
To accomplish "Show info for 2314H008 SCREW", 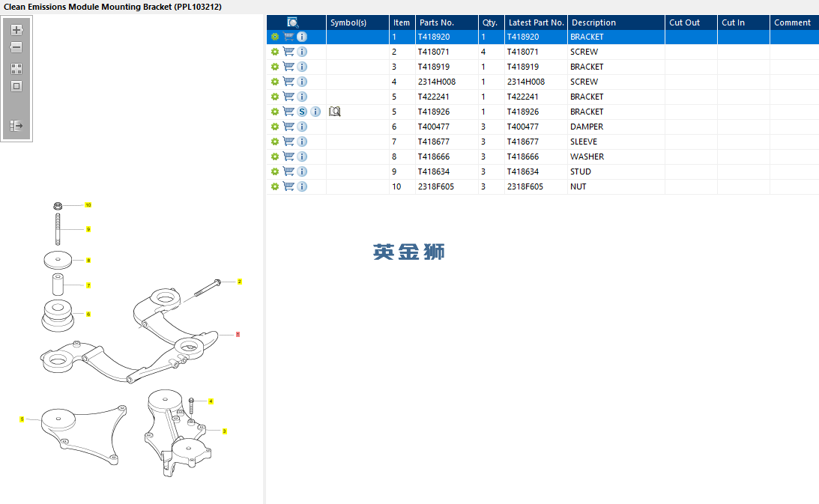I will (x=302, y=82).
